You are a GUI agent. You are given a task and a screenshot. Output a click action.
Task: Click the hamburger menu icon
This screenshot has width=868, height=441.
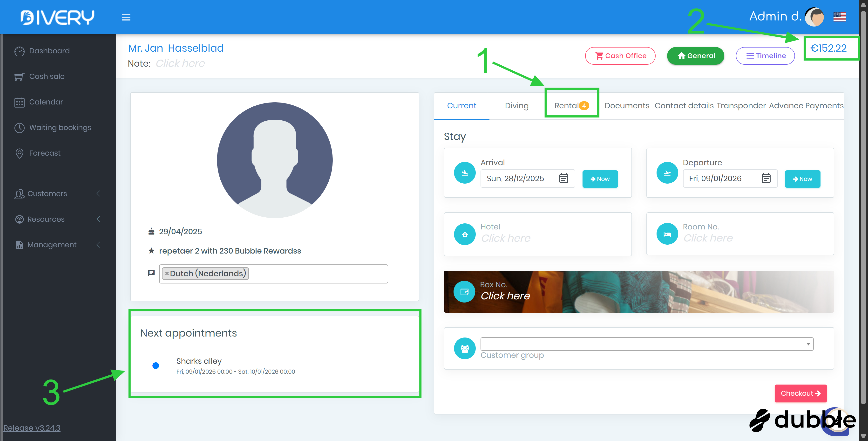tap(126, 17)
